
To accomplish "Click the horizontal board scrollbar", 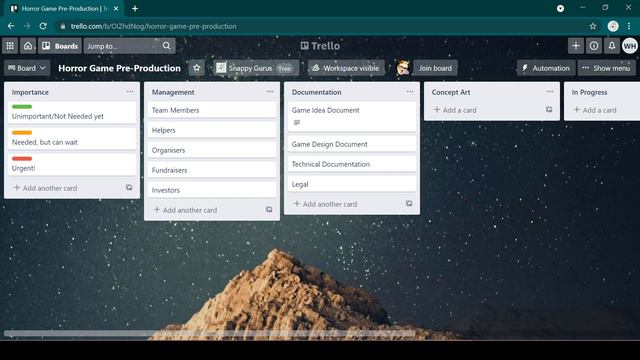I will [210, 333].
